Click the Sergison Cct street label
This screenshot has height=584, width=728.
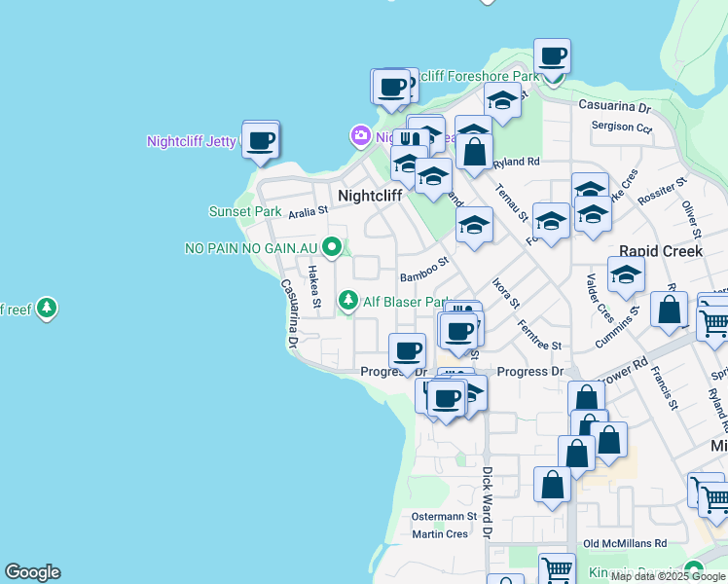tap(622, 127)
